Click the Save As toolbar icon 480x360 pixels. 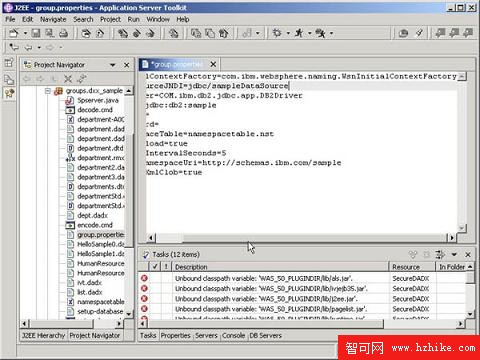point(50,33)
